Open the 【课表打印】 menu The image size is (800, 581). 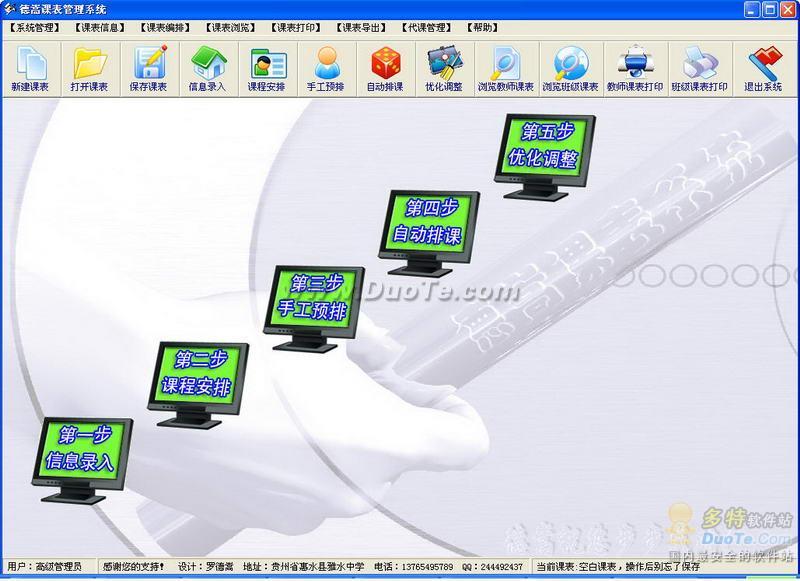click(296, 28)
